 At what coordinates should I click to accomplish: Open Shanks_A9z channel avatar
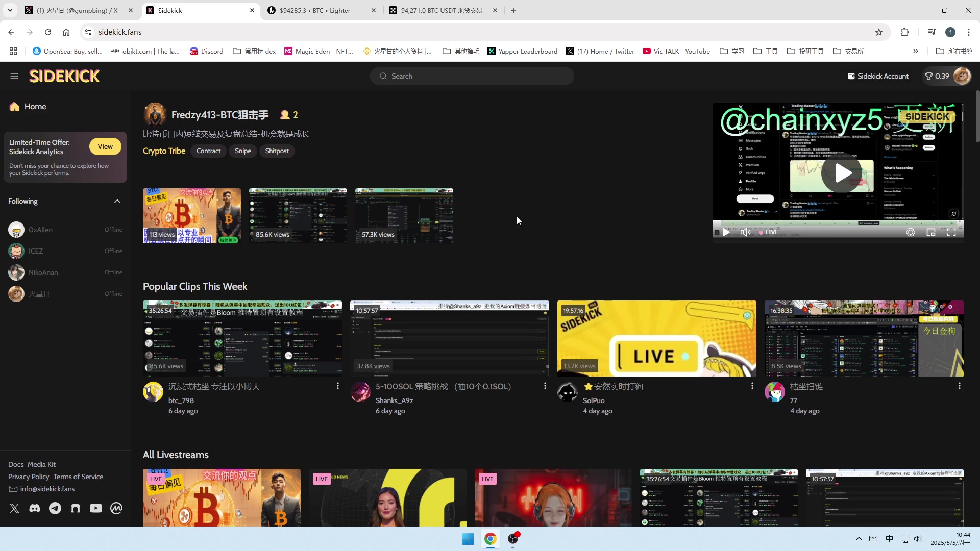tap(360, 392)
